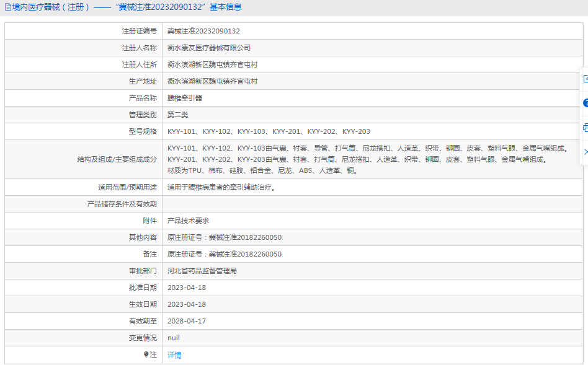Click the line starting KYY-101、KYY-102、KYY-103由气囊
Image resolution: width=588 pixels, height=365 pixels.
[x=369, y=148]
